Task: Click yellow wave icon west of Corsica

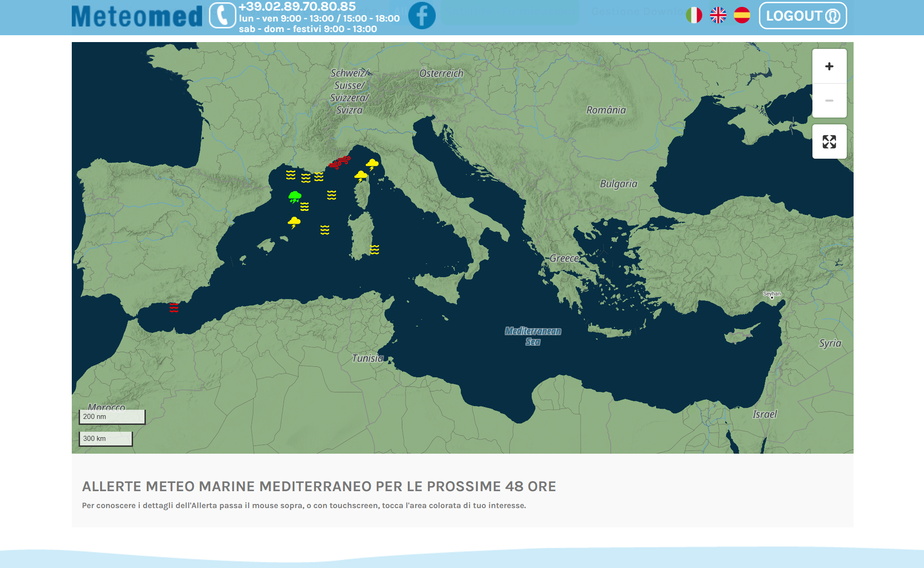Action: (x=331, y=195)
